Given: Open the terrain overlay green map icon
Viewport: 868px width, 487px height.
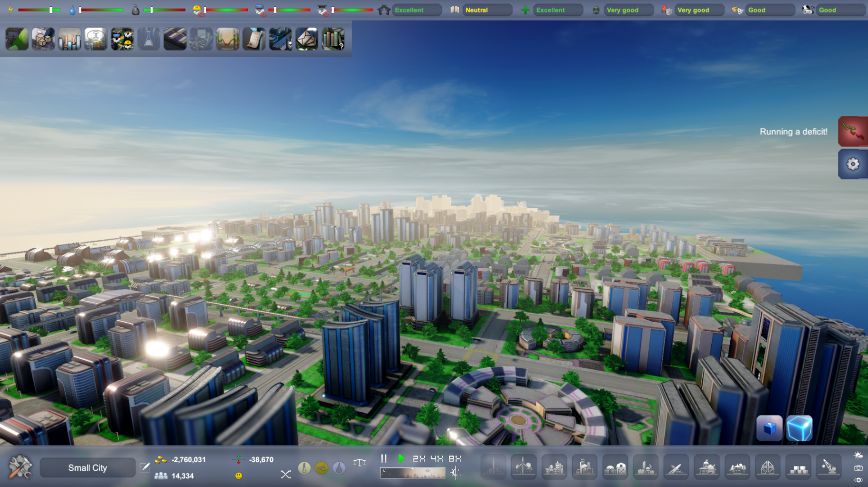Looking at the screenshot, I should (17, 39).
